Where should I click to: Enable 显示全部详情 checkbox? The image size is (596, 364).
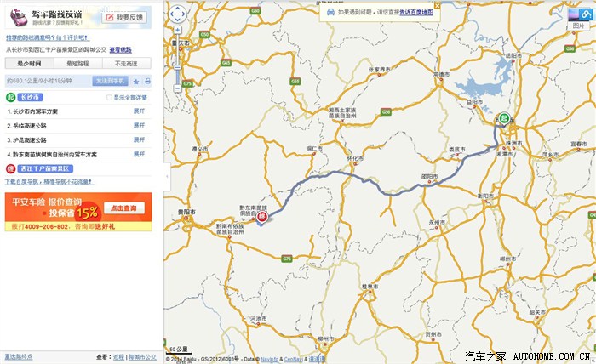click(x=109, y=98)
